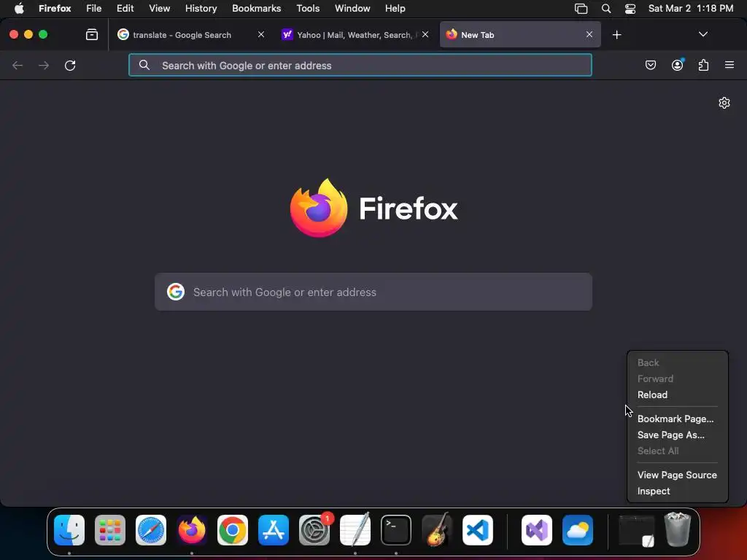Screen dimensions: 747x560
Task: Open the Bookmarks menu
Action: pos(256,8)
